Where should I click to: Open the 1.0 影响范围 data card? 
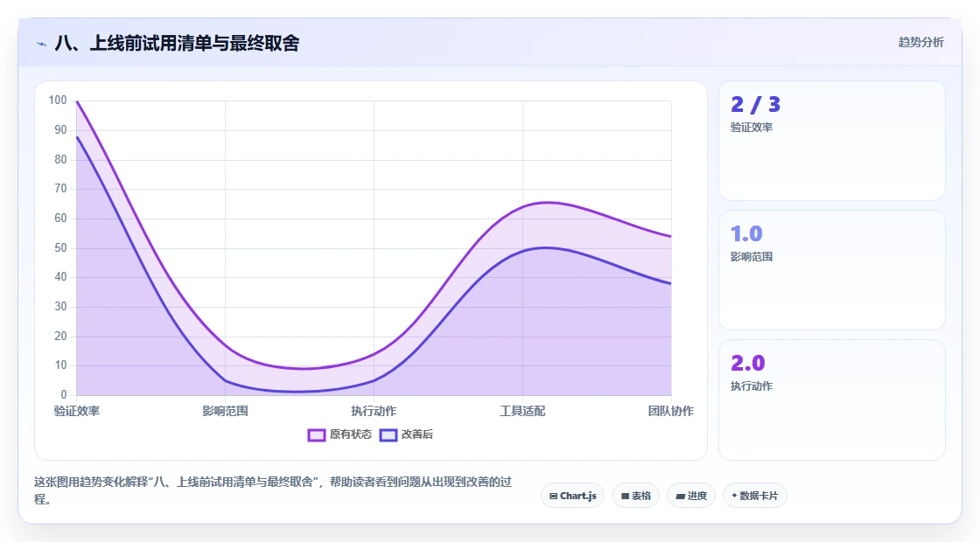(x=832, y=270)
